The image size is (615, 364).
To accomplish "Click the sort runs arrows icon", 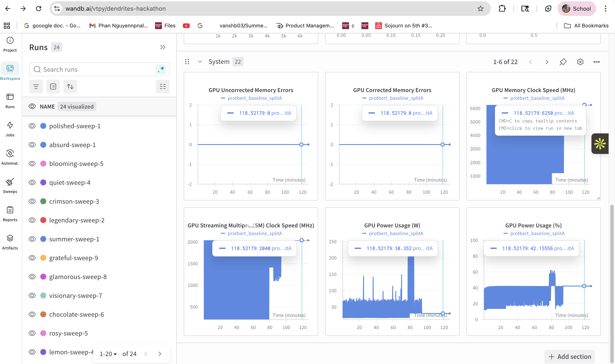I will click(x=70, y=87).
